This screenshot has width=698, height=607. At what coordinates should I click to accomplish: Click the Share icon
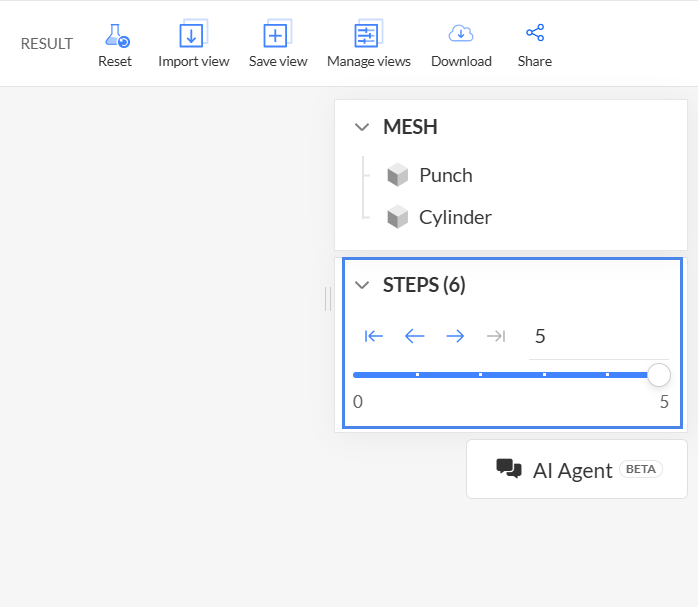tap(535, 32)
